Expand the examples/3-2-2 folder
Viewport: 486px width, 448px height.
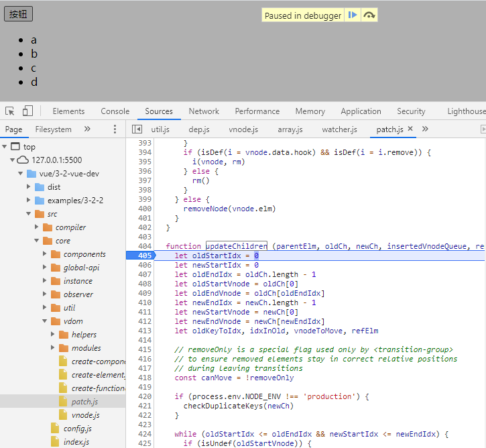pyautogui.click(x=29, y=201)
